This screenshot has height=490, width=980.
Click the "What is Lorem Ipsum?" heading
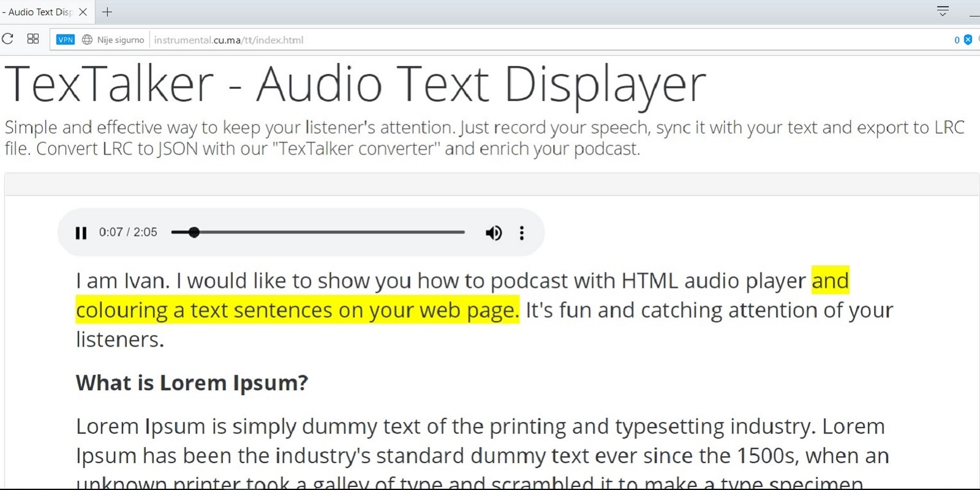(x=192, y=383)
